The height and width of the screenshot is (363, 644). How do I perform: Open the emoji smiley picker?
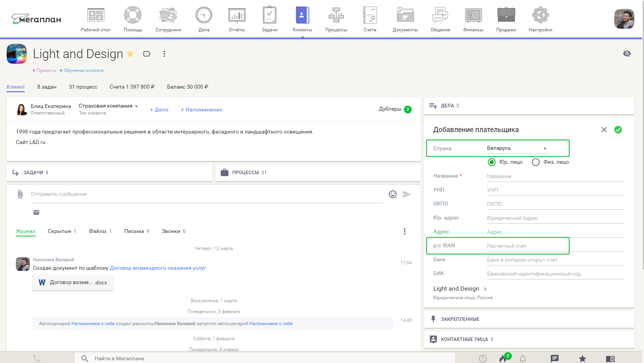coord(393,194)
